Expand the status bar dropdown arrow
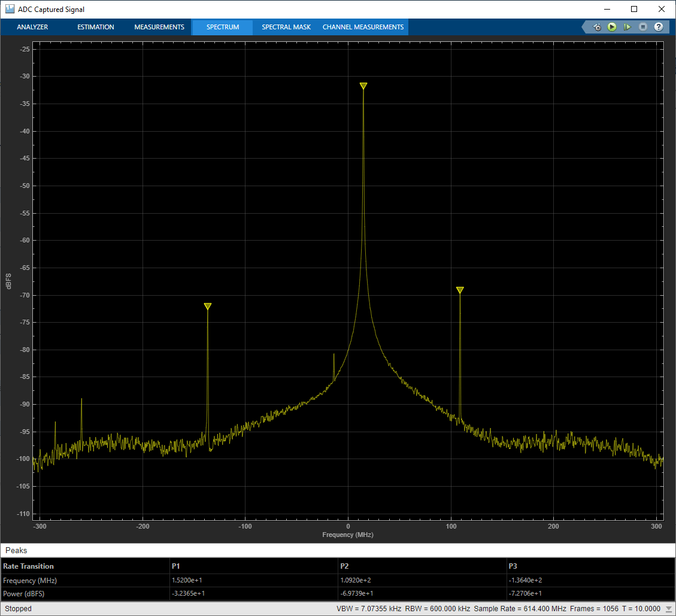 tap(668, 609)
